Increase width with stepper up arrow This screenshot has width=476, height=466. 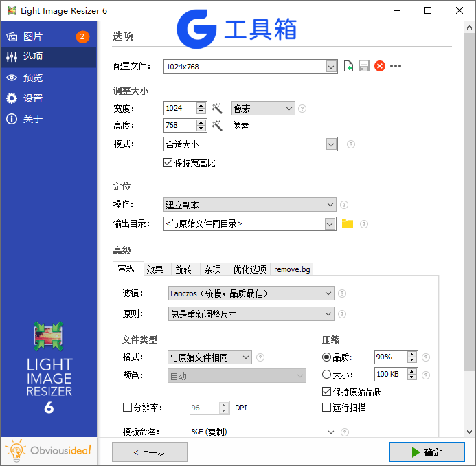(201, 105)
